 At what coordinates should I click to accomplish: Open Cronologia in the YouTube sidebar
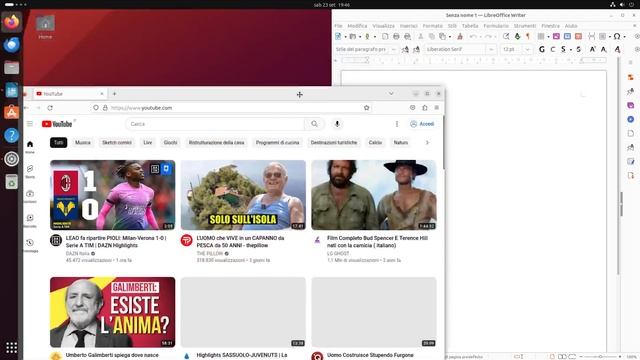click(30, 245)
